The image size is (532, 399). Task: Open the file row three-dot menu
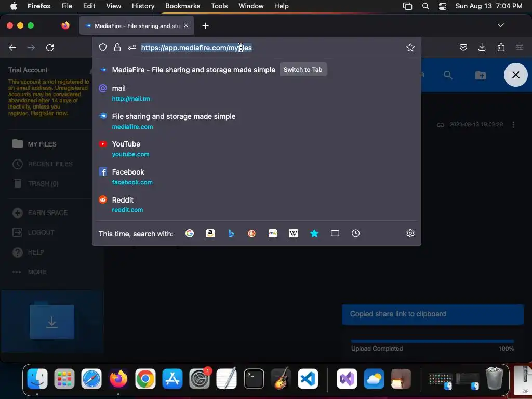click(x=513, y=125)
